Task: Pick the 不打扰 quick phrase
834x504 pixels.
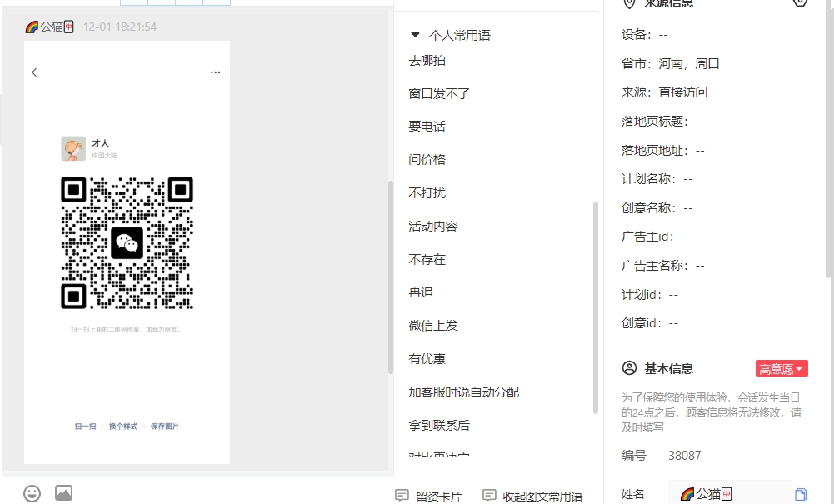Action: click(427, 193)
